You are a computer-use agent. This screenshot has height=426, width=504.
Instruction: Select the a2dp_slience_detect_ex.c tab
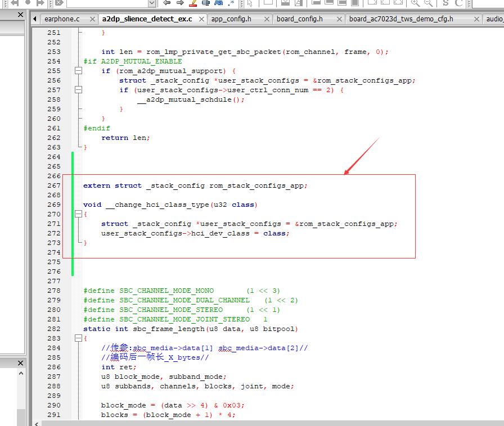(147, 19)
